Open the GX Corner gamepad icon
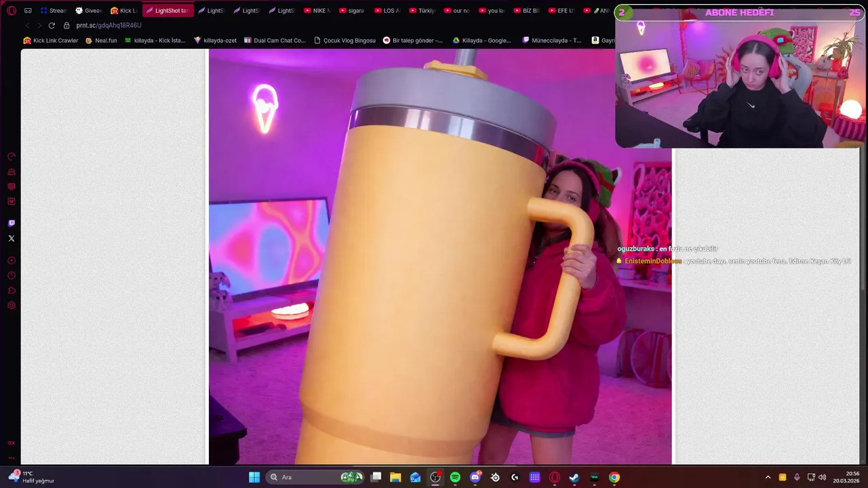Screen dimensions: 868x488 pos(28,11)
